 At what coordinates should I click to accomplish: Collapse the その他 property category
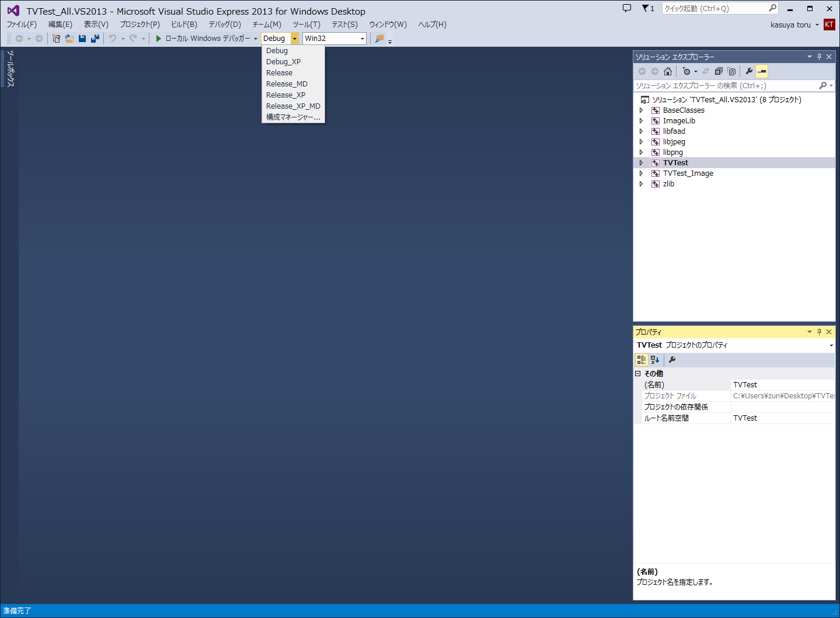pyautogui.click(x=637, y=374)
